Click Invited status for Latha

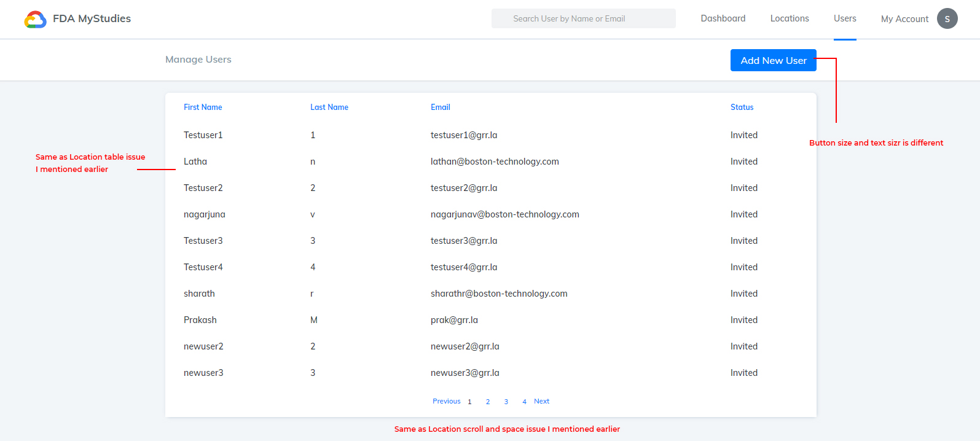click(x=744, y=162)
